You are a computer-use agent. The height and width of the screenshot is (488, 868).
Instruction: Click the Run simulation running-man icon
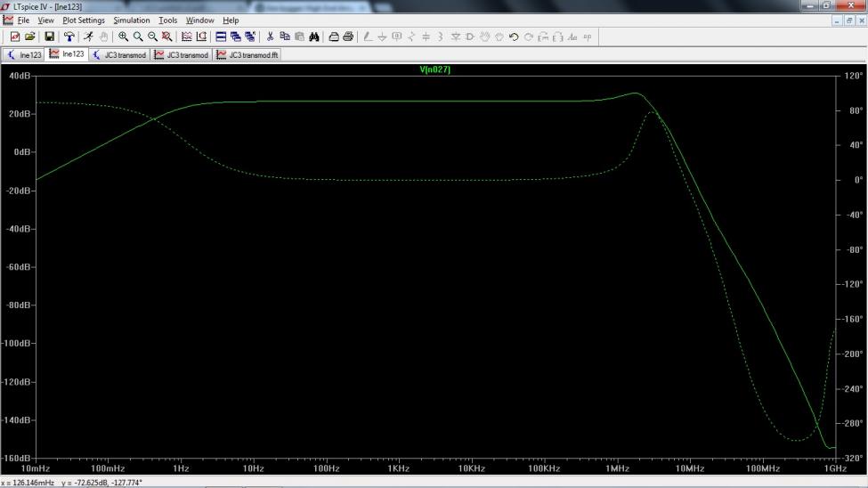(88, 37)
